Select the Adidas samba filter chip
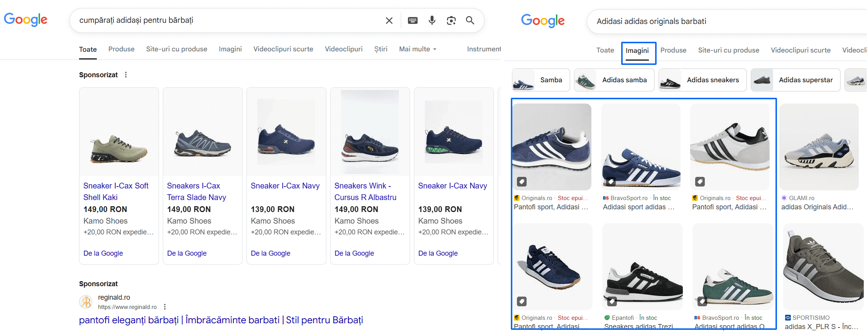Screen dimensions: 868x336 614,80
